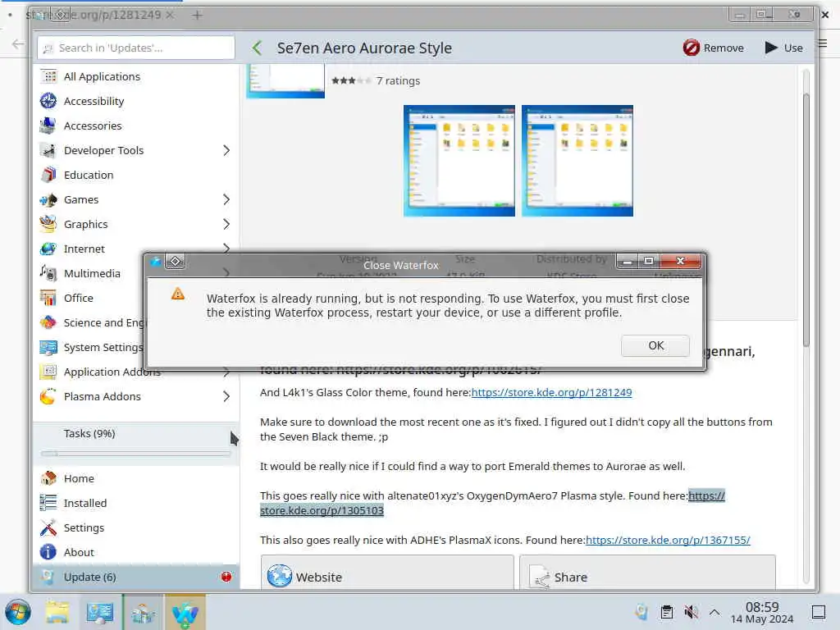Click the muted volume tray icon
This screenshot has width=840, height=630.
pyautogui.click(x=691, y=612)
